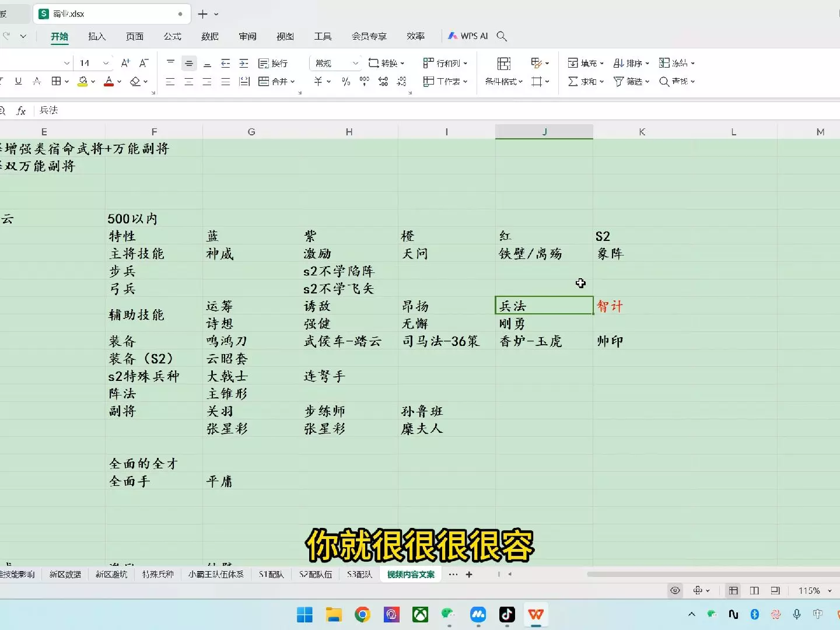Image resolution: width=840 pixels, height=630 pixels.
Task: Right-align cell text
Action: [x=207, y=82]
